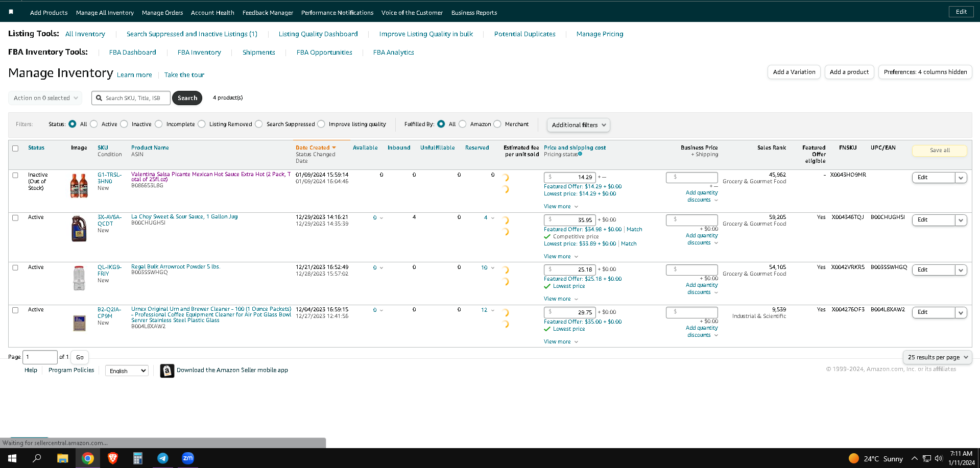Select the Regal Bulk Arrowroot Powder row checkbox
Viewport: 980px width, 468px height.
(15, 267)
